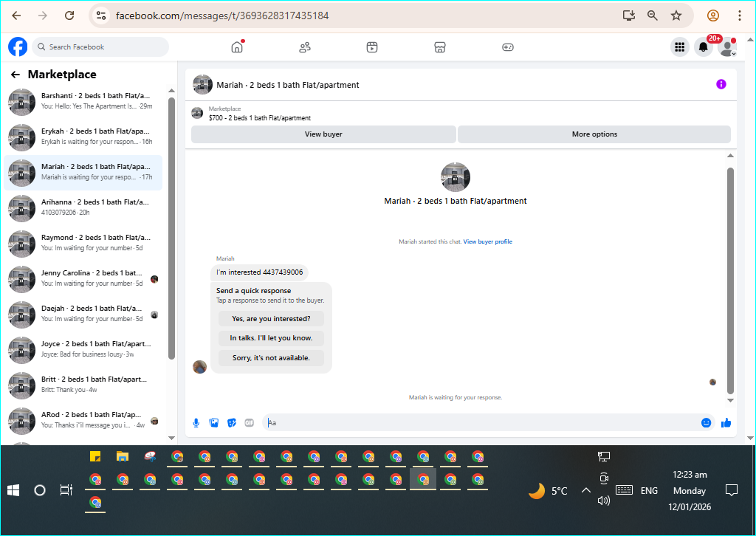Open the Erykah conversation
This screenshot has height=536, width=756.
83,137
